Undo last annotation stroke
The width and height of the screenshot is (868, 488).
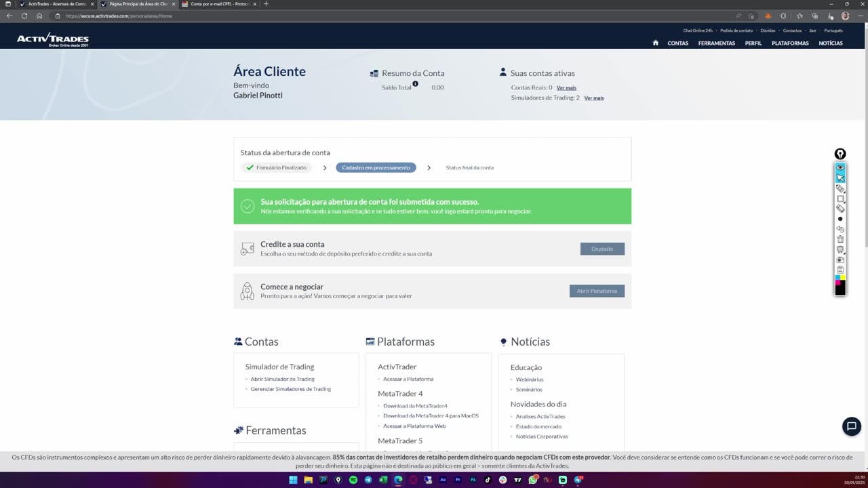pyautogui.click(x=840, y=229)
